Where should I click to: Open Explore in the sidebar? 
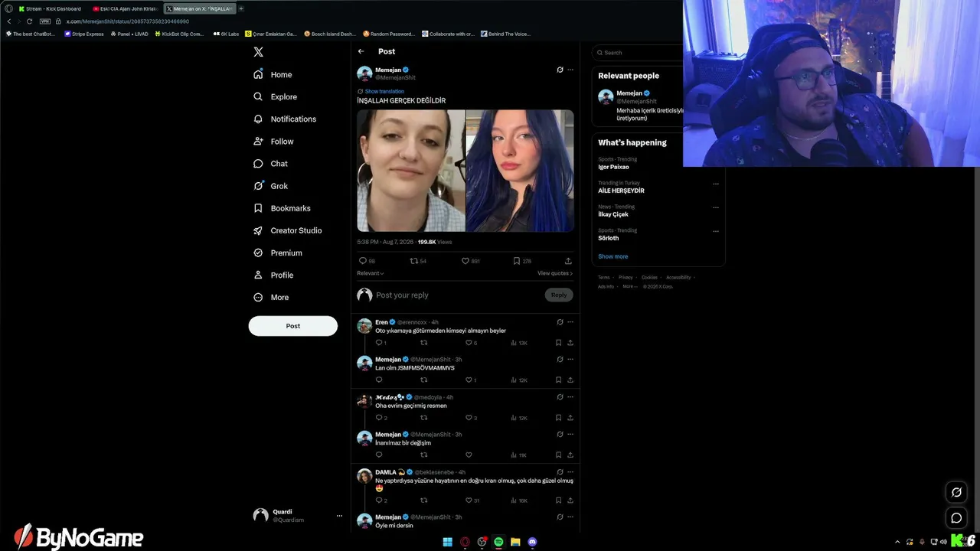(x=275, y=97)
